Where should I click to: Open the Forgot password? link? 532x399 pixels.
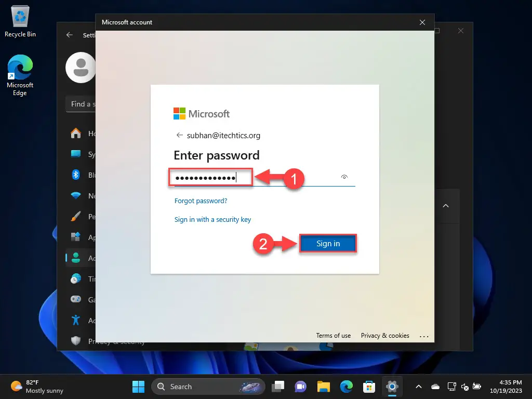(201, 201)
